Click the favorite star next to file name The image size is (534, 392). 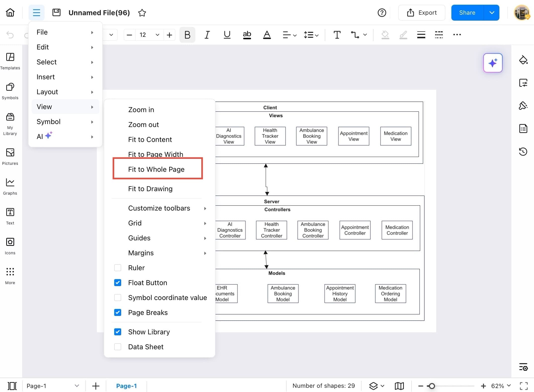point(142,13)
